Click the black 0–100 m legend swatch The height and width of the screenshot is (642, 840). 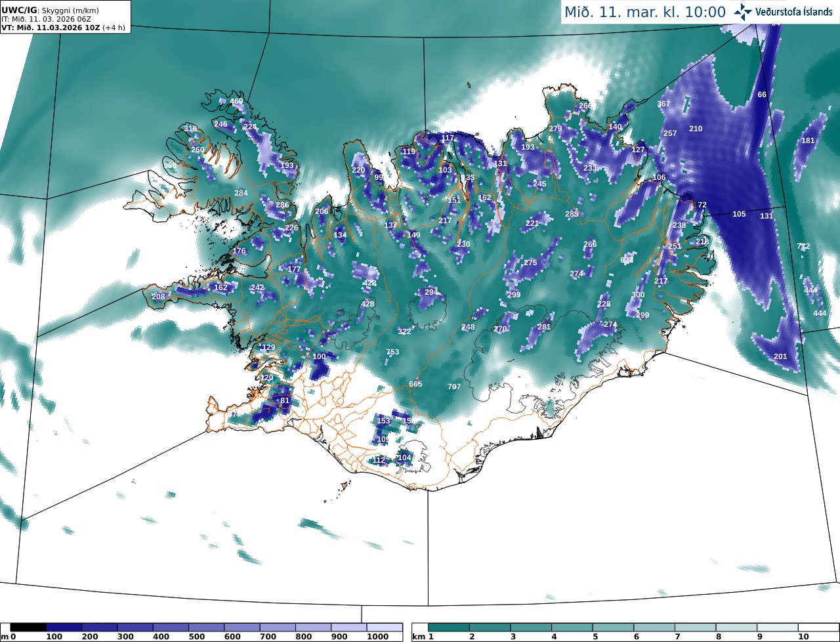[x=28, y=628]
